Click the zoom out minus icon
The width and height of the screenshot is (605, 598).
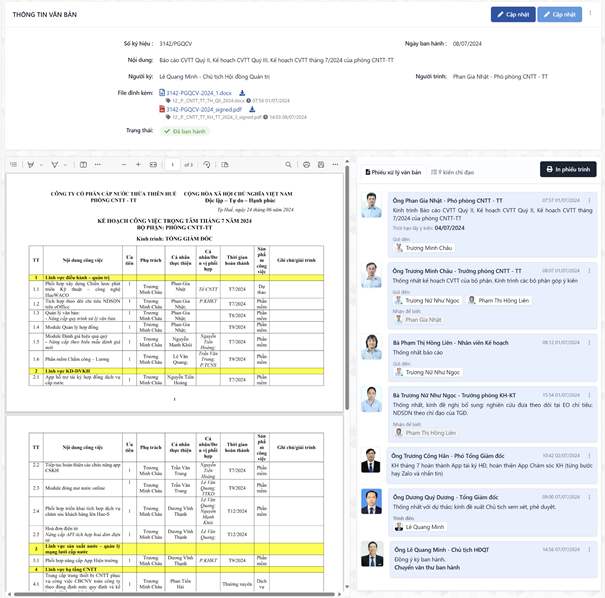click(124, 164)
